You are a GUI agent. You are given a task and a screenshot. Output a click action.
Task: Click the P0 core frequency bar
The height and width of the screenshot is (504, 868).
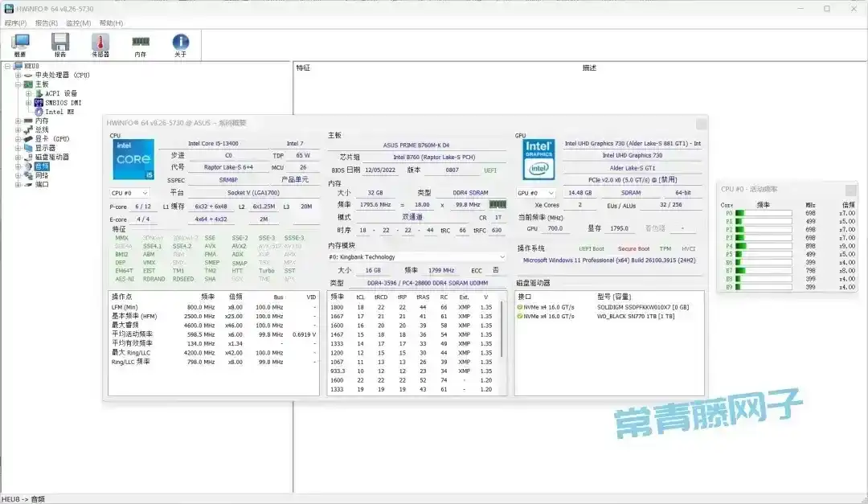pos(764,213)
